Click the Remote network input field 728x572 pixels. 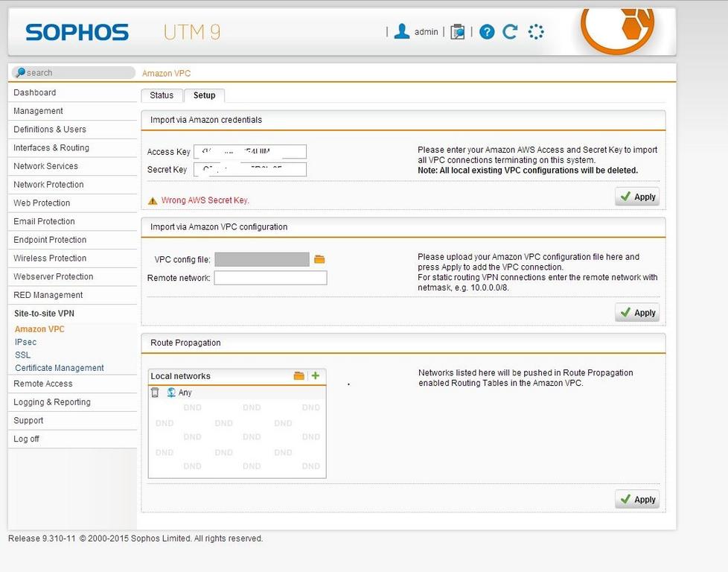270,278
